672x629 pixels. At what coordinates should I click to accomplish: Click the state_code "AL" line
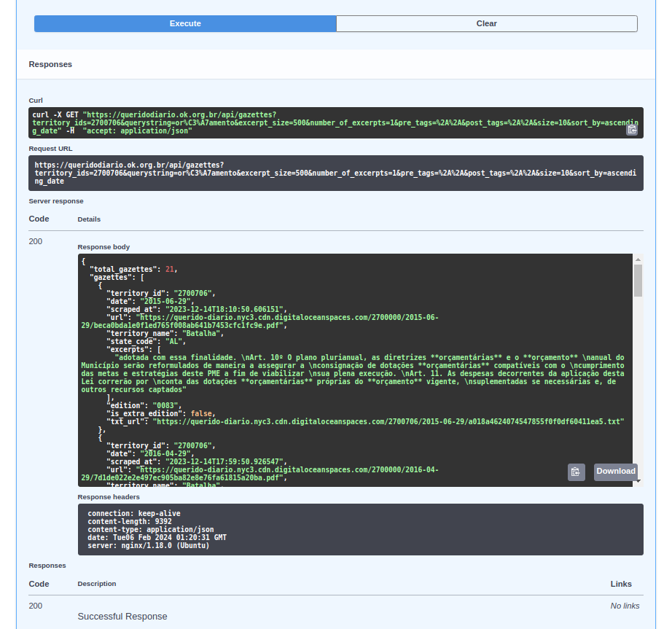(x=146, y=342)
